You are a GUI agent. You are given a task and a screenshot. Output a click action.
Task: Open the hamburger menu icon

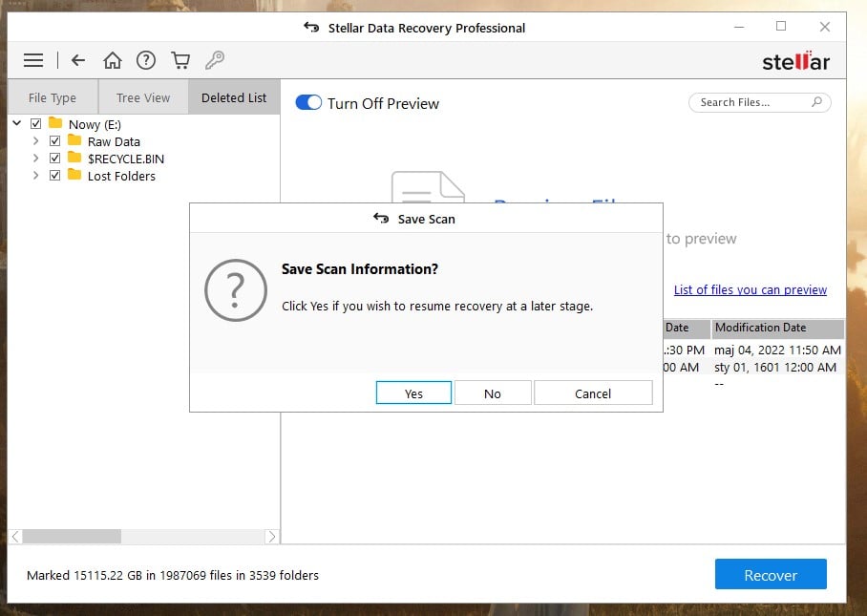tap(33, 60)
